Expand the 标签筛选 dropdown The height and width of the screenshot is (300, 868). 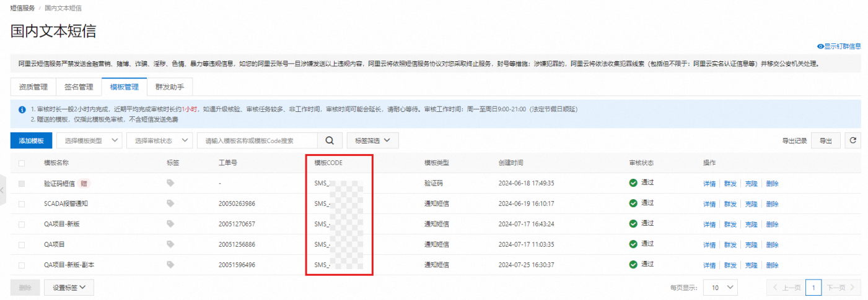click(372, 141)
